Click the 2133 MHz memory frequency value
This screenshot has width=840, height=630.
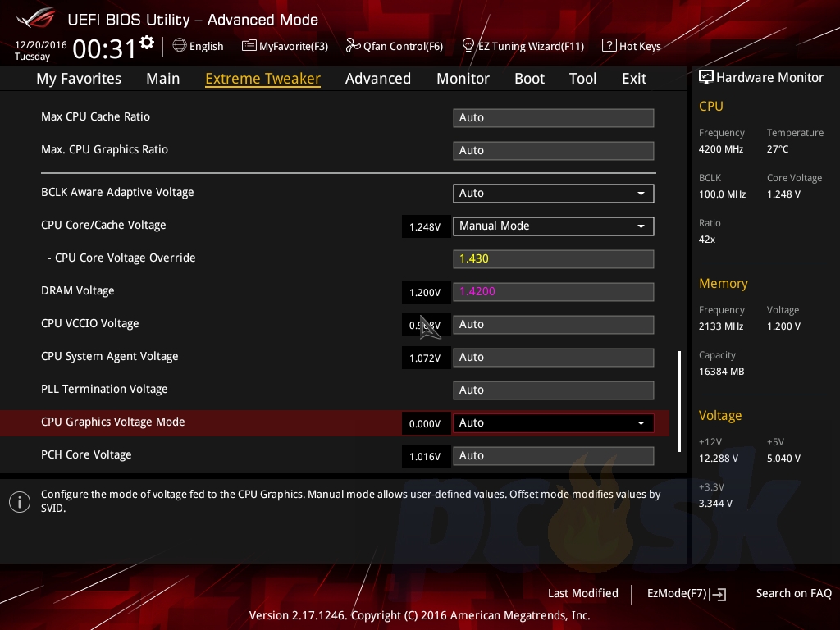click(721, 326)
